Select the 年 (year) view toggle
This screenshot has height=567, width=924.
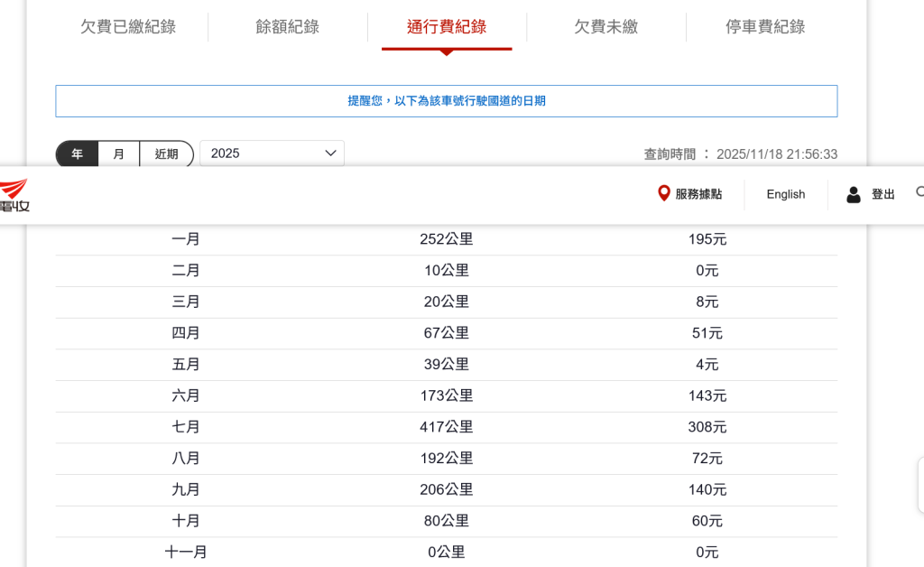pos(78,154)
